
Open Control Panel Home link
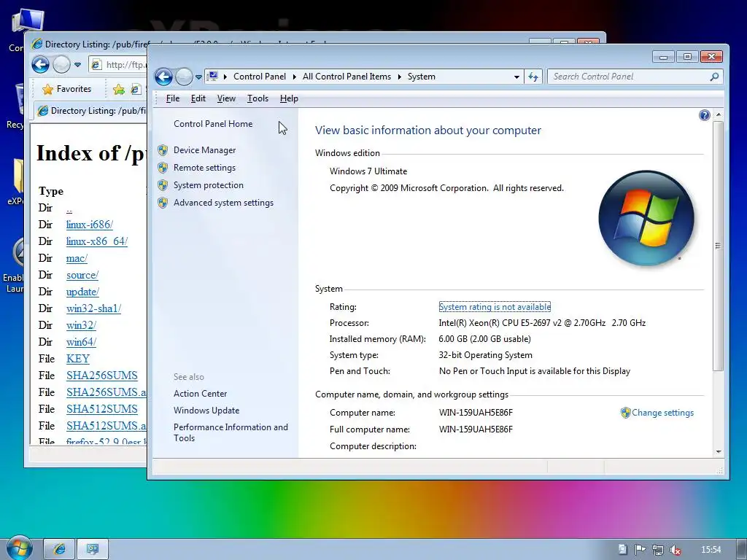pos(213,124)
